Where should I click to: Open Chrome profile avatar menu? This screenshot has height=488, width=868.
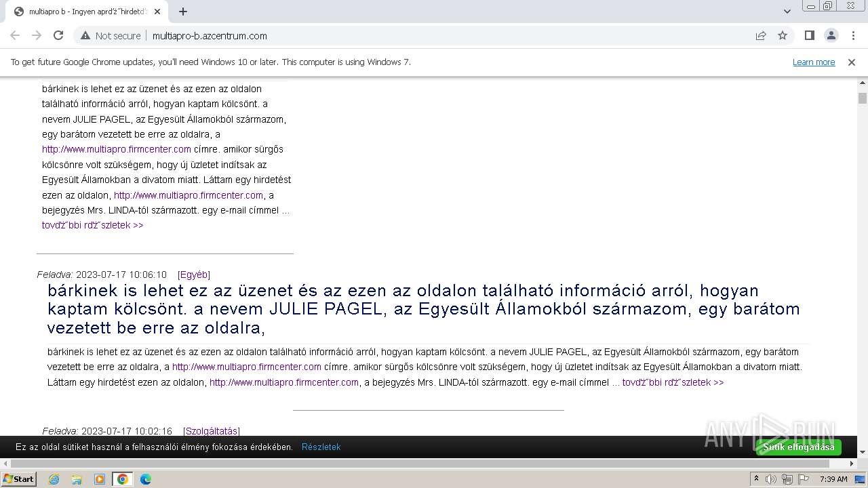tap(831, 36)
